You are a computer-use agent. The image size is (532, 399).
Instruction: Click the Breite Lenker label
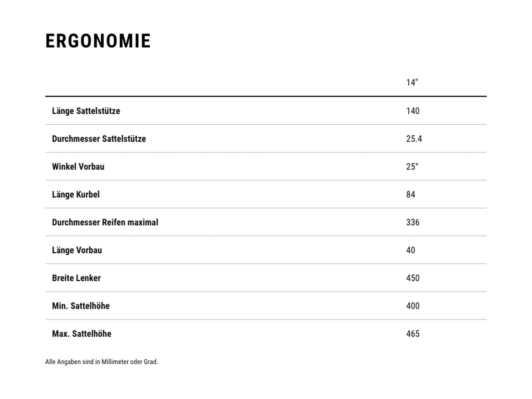click(76, 278)
